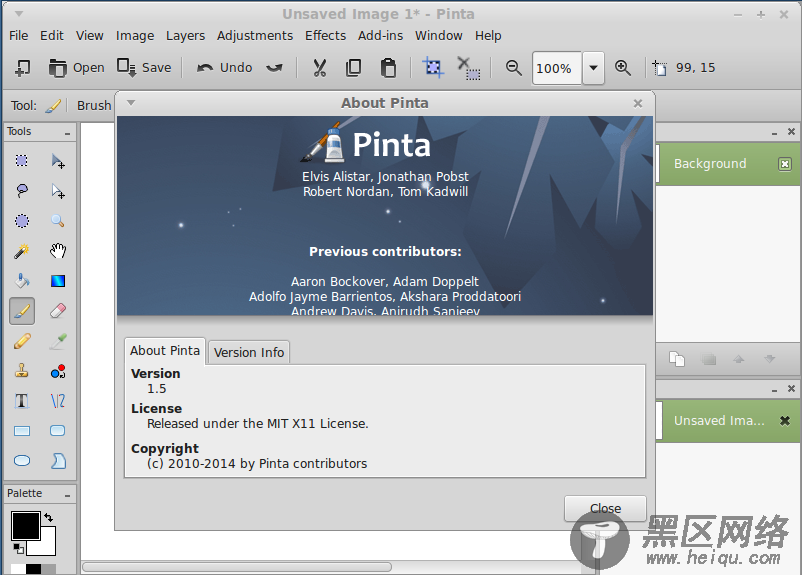This screenshot has height=575, width=802.
Task: Click the Zoom In icon
Action: coord(622,68)
